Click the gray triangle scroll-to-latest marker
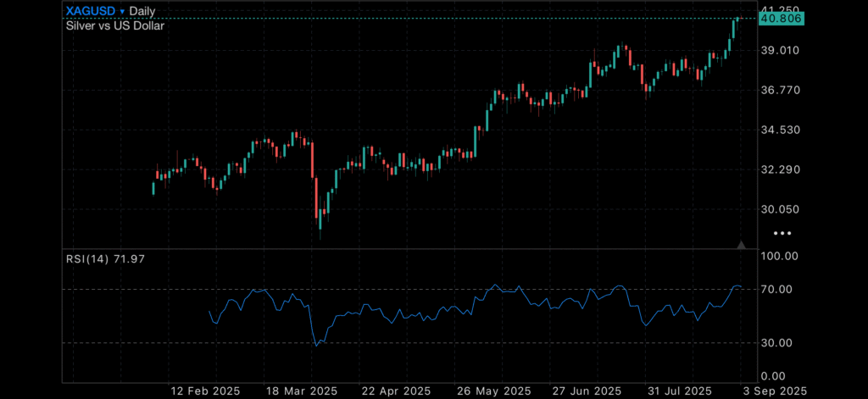868x399 pixels. 741,244
